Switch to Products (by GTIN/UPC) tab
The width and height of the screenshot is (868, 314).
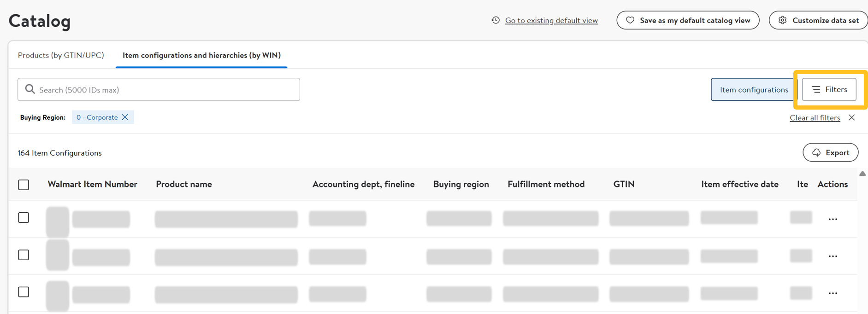[x=61, y=55]
